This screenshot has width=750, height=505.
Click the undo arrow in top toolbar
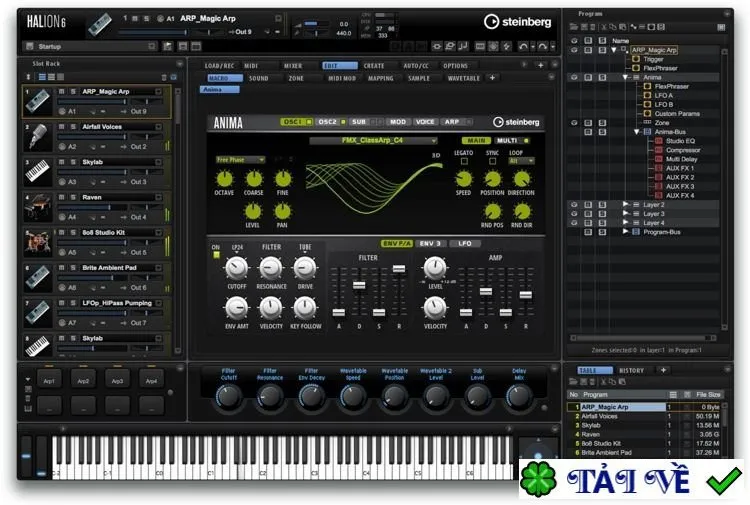coord(523,46)
